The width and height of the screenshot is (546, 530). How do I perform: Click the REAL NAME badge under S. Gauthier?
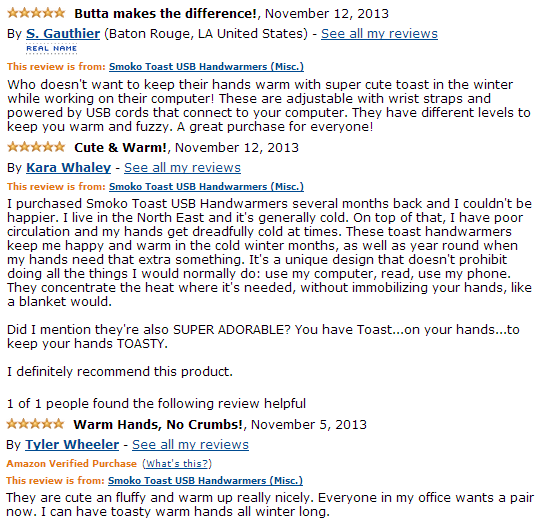coord(52,48)
